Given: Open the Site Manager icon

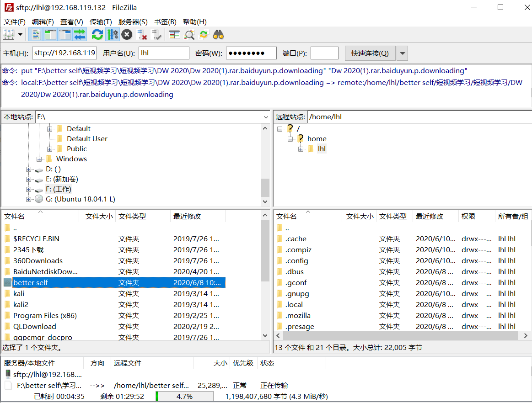Looking at the screenshot, I should pos(9,35).
